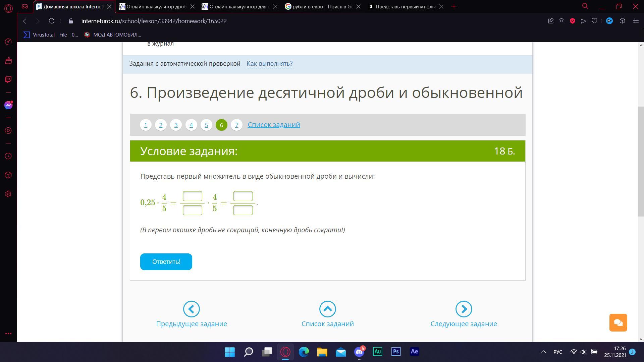This screenshot has width=644, height=362.
Task: Show hidden system tray icons chevron
Action: coord(543,352)
